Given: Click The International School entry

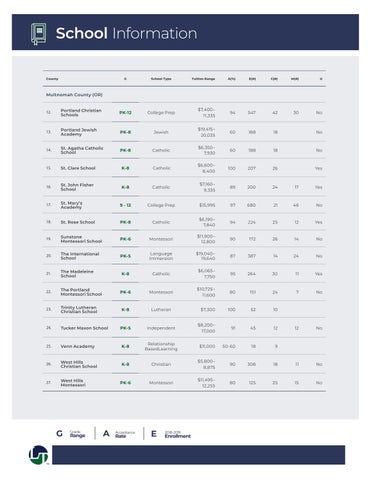Looking at the screenshot, I should (80, 256).
